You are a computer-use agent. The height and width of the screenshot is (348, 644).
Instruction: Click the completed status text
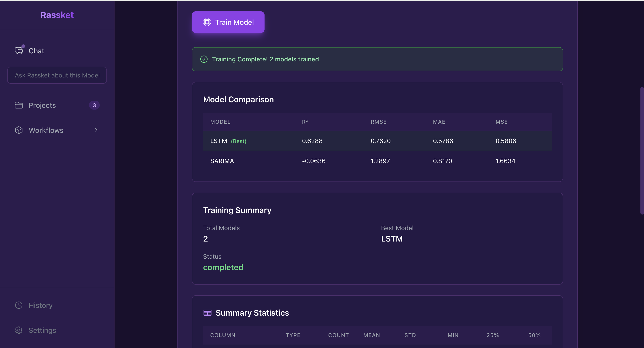pyautogui.click(x=223, y=267)
